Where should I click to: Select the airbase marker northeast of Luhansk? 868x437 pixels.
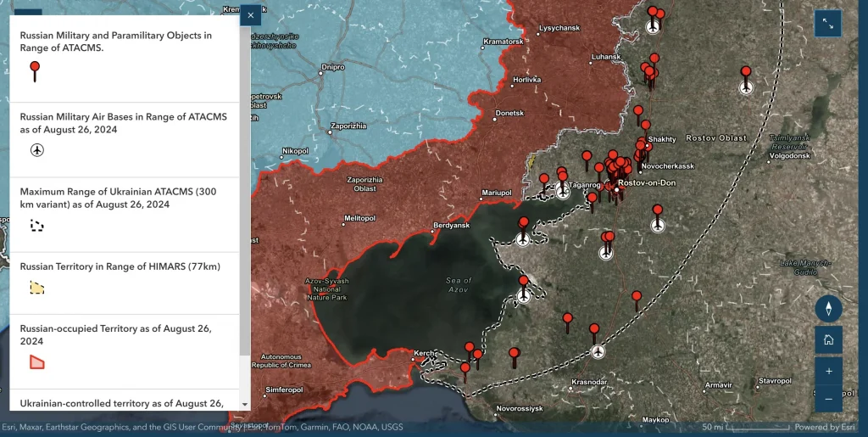tap(654, 26)
